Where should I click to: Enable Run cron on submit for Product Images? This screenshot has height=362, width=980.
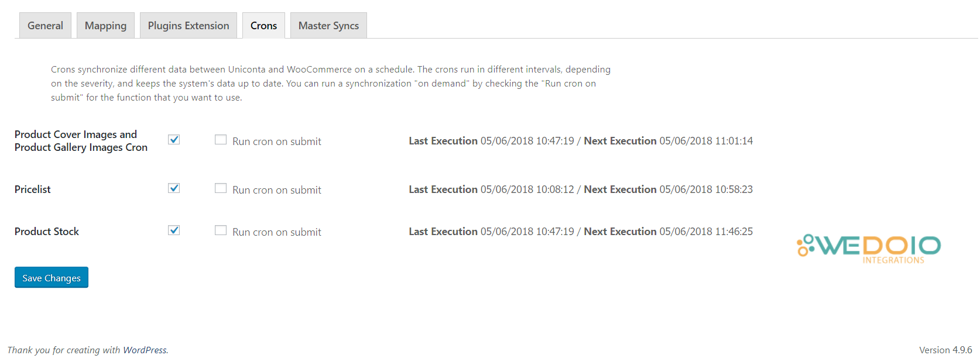[x=221, y=140]
